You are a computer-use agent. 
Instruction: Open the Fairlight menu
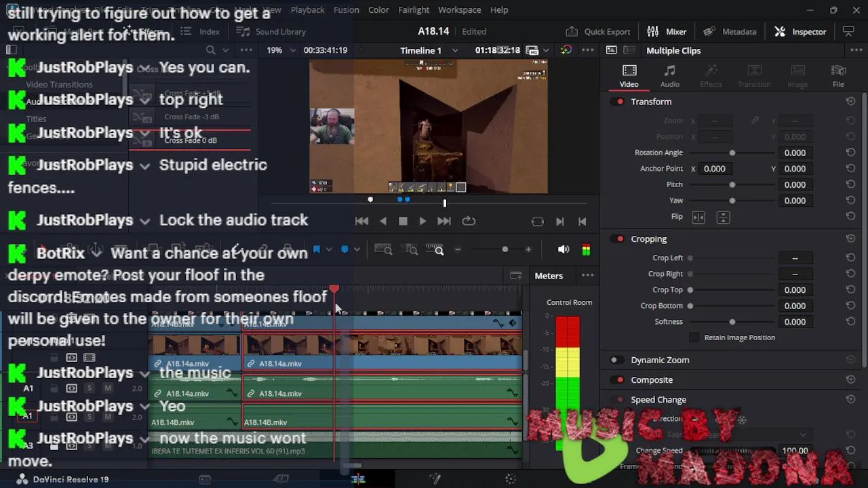pyautogui.click(x=414, y=9)
